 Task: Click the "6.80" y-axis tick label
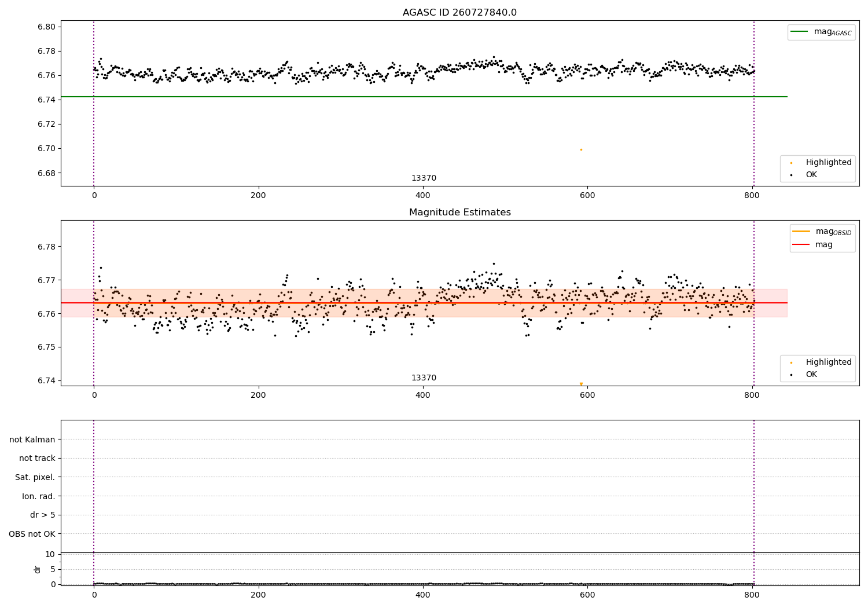46,27
